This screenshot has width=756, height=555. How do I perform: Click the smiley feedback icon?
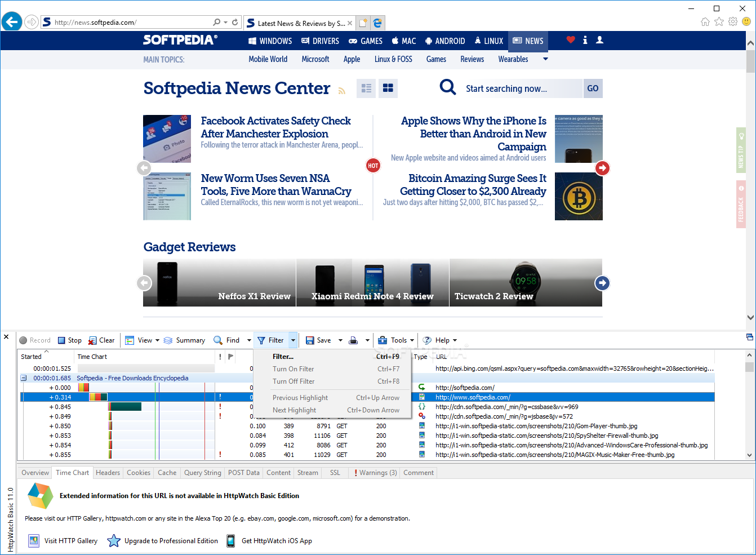746,22
